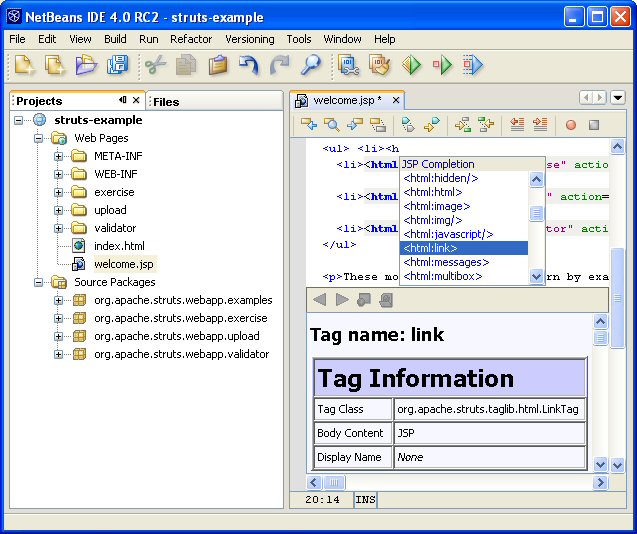Toggle highlight search icon in editor toolbar
The width and height of the screenshot is (637, 534).
tap(378, 125)
